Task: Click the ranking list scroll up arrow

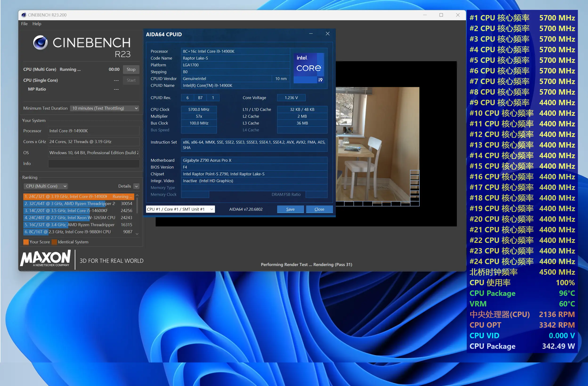Action: 137,195
